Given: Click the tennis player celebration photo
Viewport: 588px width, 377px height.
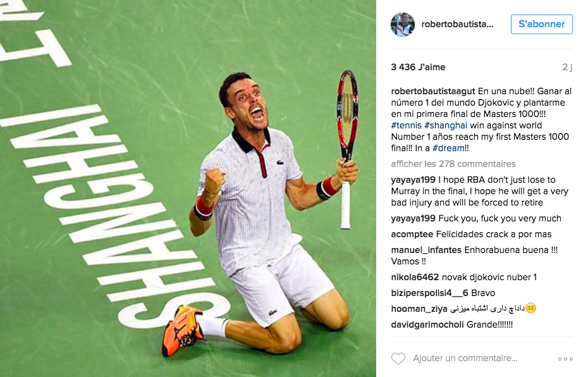Looking at the screenshot, I should click(188, 188).
